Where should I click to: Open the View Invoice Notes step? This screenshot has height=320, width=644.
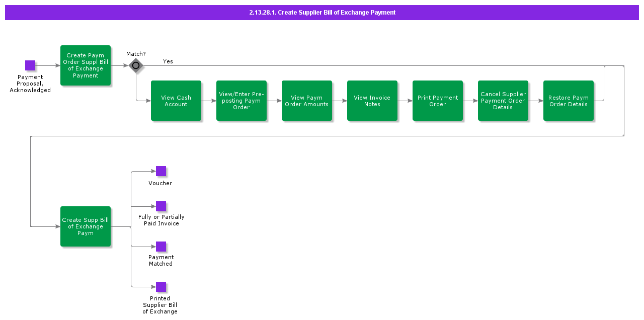(x=372, y=101)
